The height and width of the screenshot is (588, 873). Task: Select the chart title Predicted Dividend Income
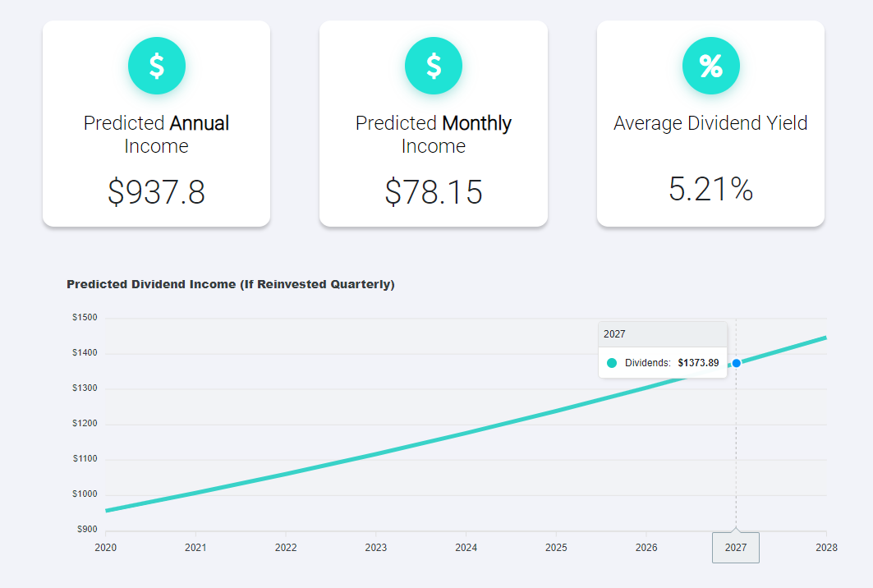click(x=230, y=284)
